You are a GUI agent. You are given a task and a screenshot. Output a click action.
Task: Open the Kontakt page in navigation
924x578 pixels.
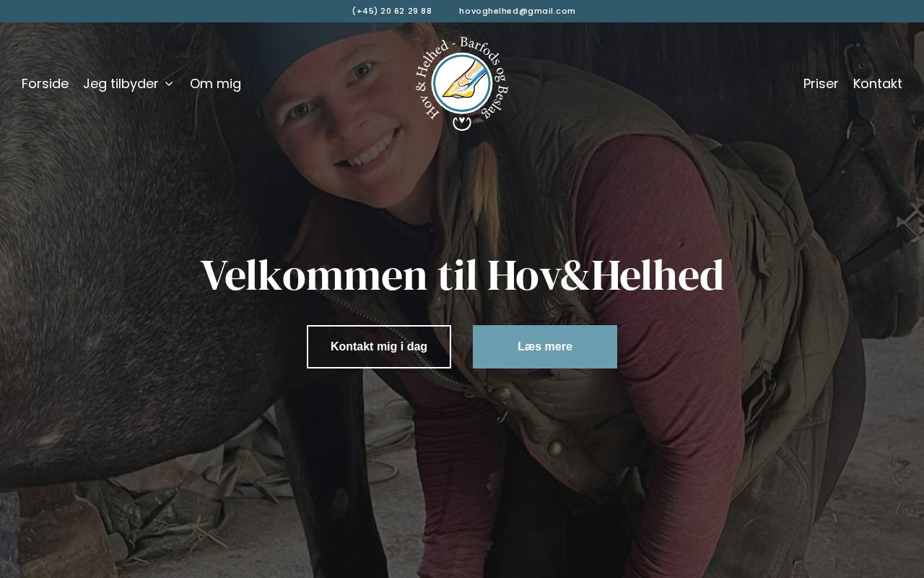(878, 84)
